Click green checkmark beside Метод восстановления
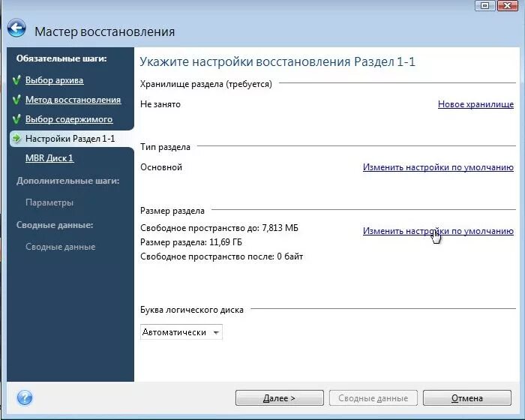 [x=16, y=100]
